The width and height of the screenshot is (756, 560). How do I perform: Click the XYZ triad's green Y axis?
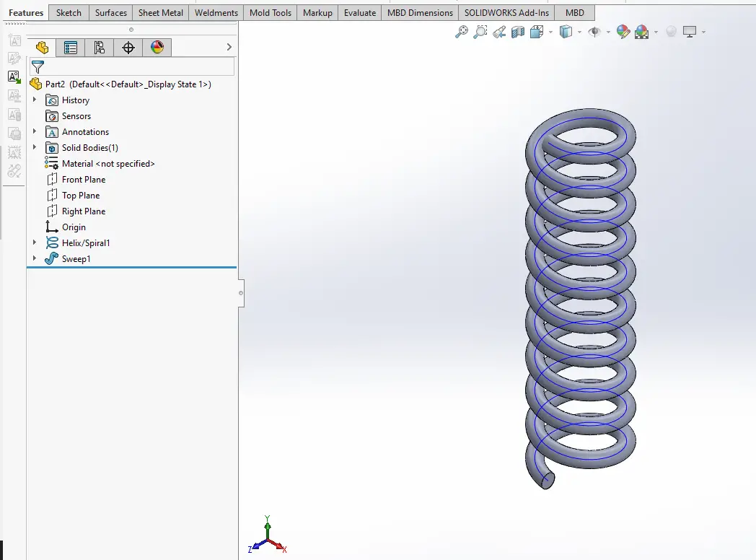[x=268, y=527]
